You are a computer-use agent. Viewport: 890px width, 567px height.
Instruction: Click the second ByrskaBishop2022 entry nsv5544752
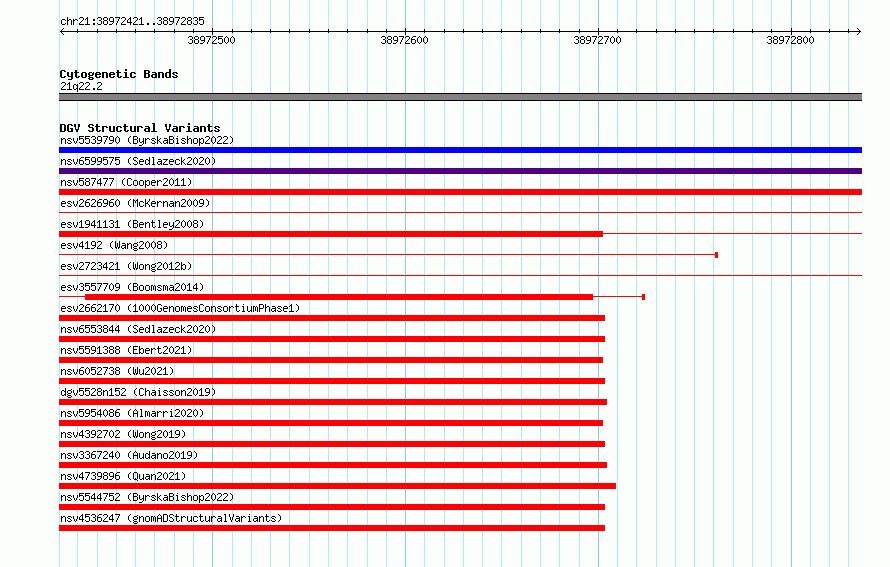(x=147, y=497)
